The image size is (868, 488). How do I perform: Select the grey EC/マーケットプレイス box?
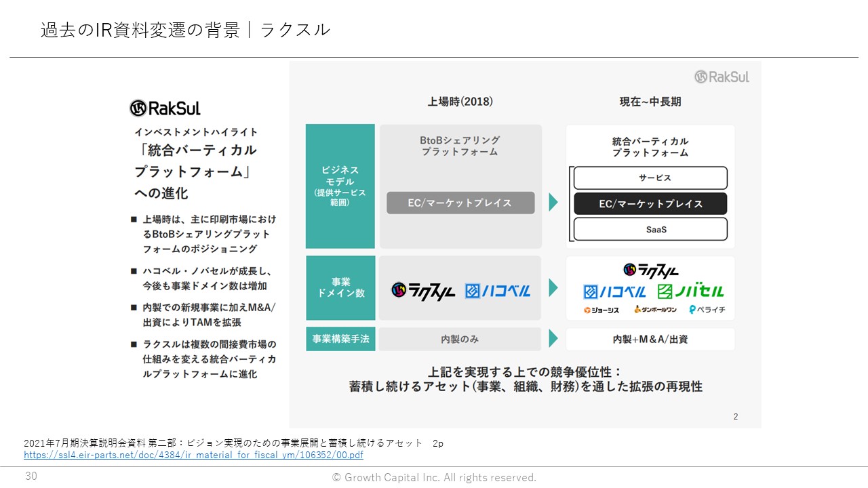click(460, 203)
